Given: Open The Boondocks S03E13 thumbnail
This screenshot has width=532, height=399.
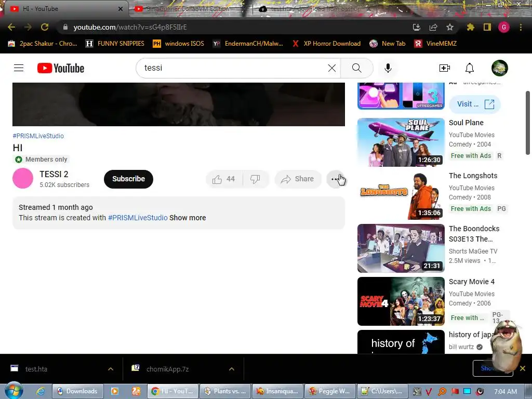Looking at the screenshot, I should pyautogui.click(x=401, y=248).
